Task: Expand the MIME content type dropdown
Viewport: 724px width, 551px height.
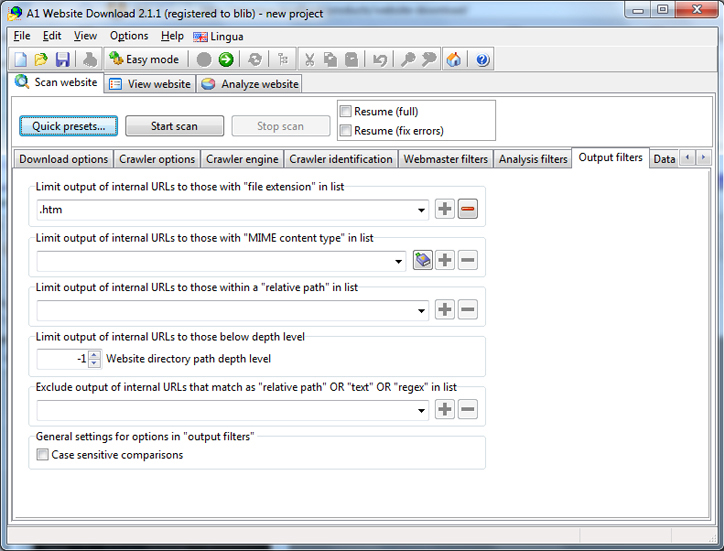Action: (398, 260)
